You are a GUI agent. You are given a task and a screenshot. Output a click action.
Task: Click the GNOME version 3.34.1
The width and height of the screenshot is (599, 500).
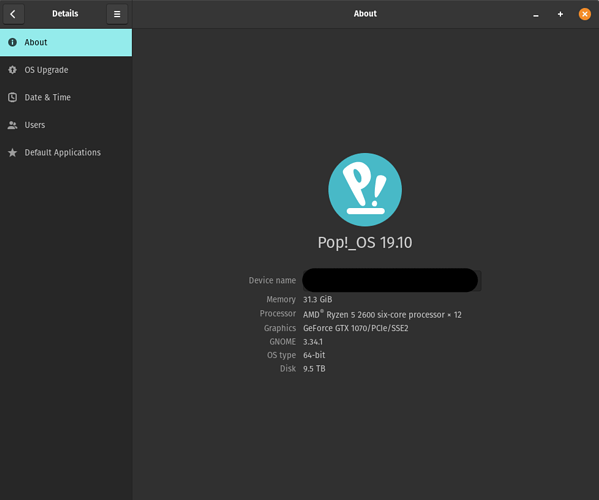(313, 341)
